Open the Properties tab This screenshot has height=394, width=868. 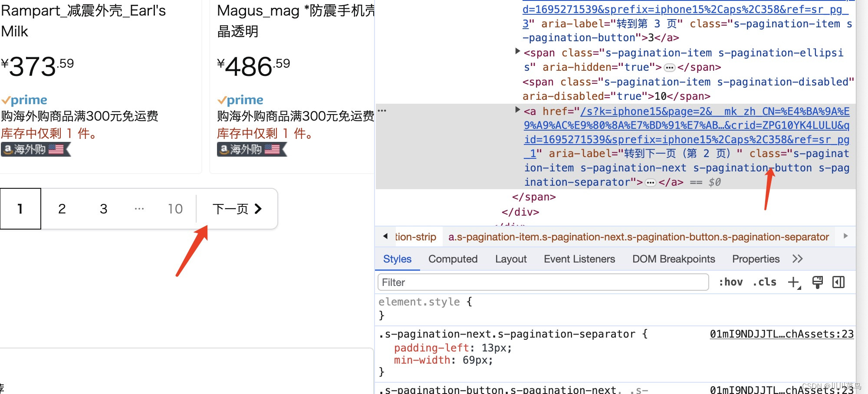[x=756, y=259]
